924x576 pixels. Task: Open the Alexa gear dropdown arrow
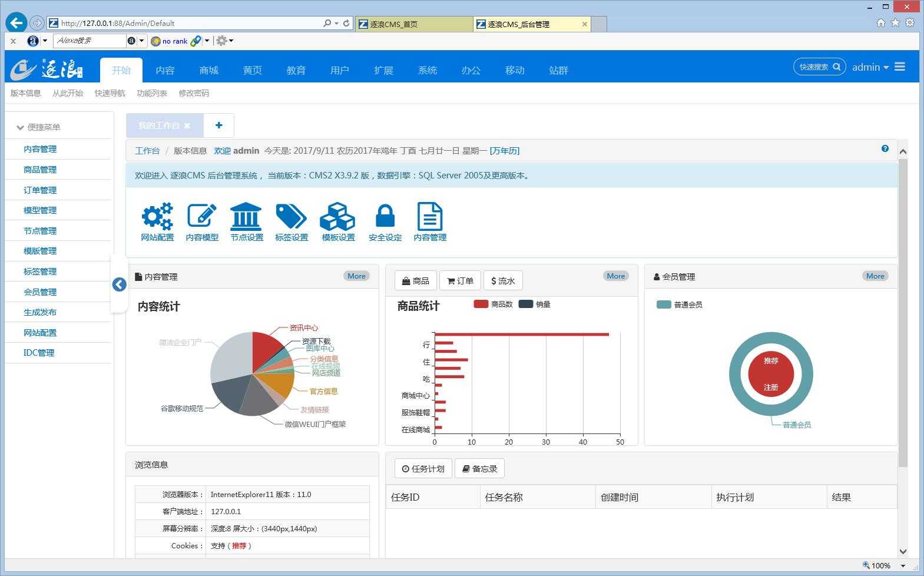[231, 41]
